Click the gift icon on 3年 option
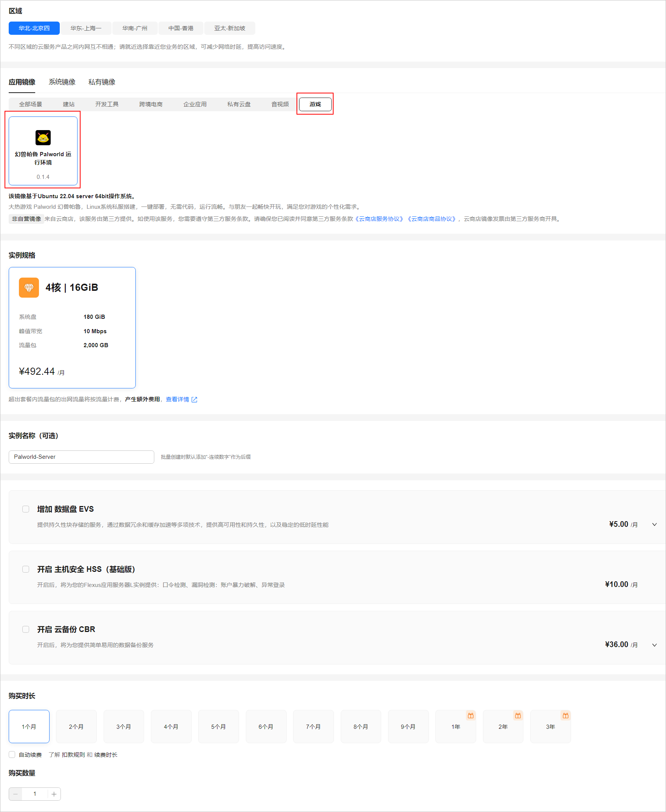Viewport: 666px width, 812px height. pyautogui.click(x=565, y=716)
